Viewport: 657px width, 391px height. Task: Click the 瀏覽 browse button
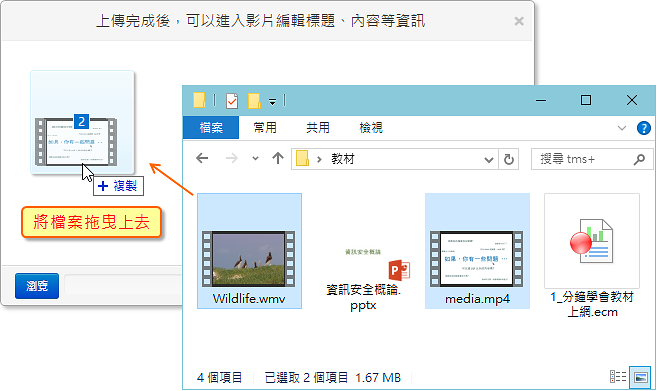click(x=37, y=286)
